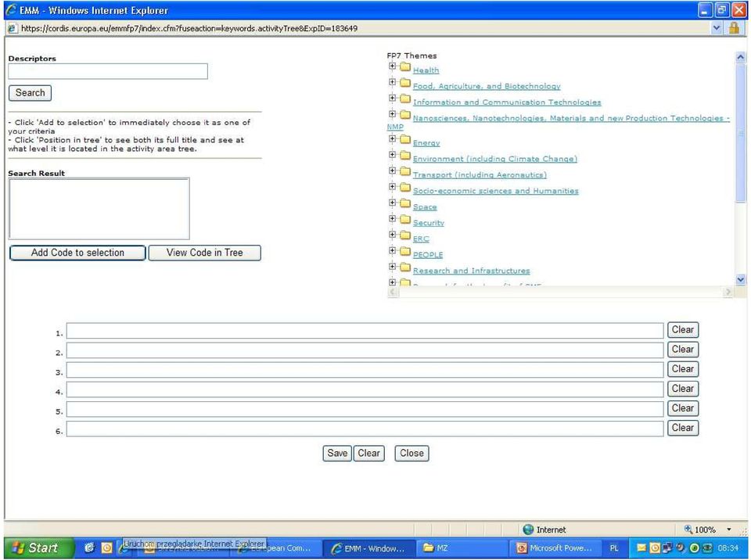The height and width of the screenshot is (560, 751).
Task: Open the Transport (including Aeronautics) link
Action: [480, 175]
